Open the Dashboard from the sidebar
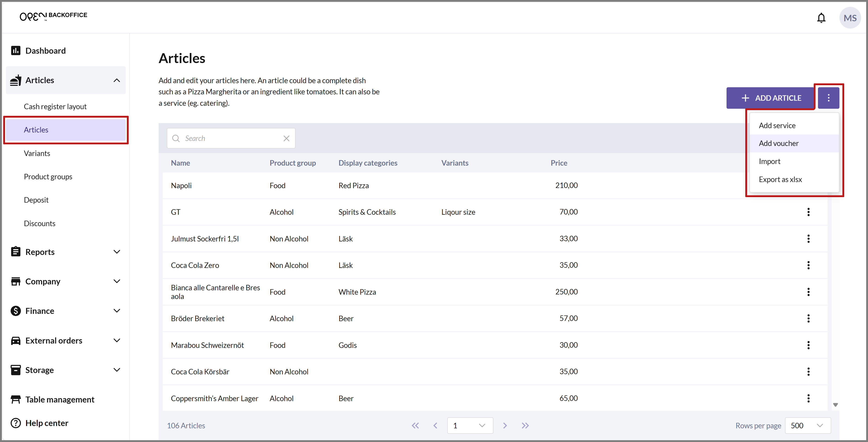Image resolution: width=868 pixels, height=442 pixels. [x=45, y=50]
